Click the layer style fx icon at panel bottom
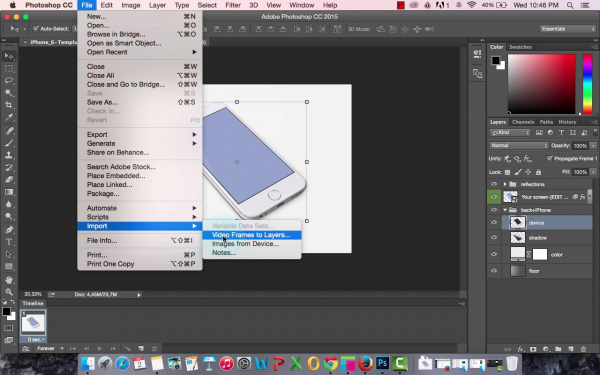Screen dimensions: 600x375 (520, 349)
